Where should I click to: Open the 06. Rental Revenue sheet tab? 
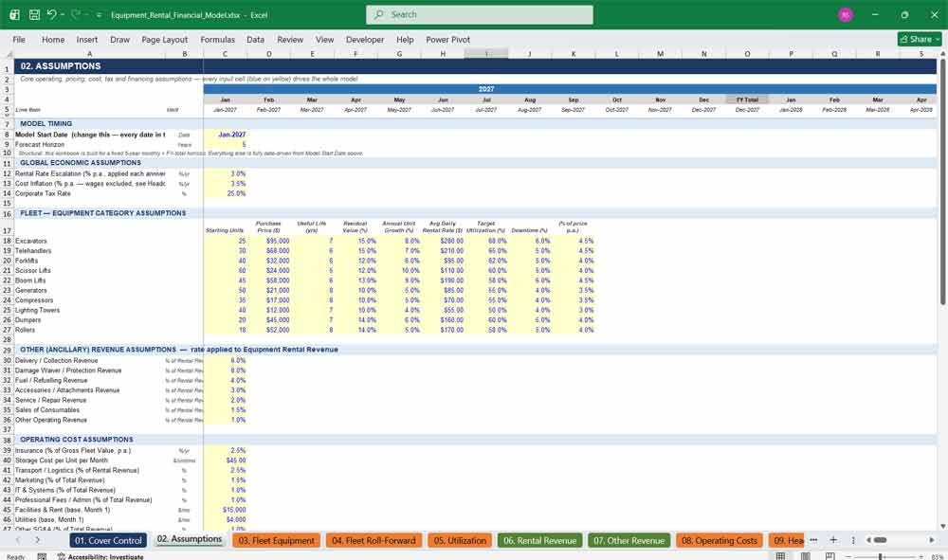point(540,541)
